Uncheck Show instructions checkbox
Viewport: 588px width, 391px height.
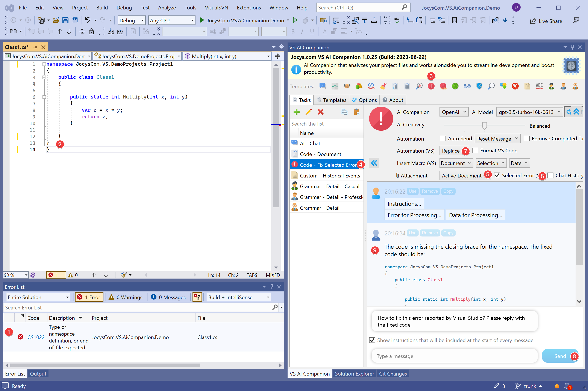click(372, 340)
